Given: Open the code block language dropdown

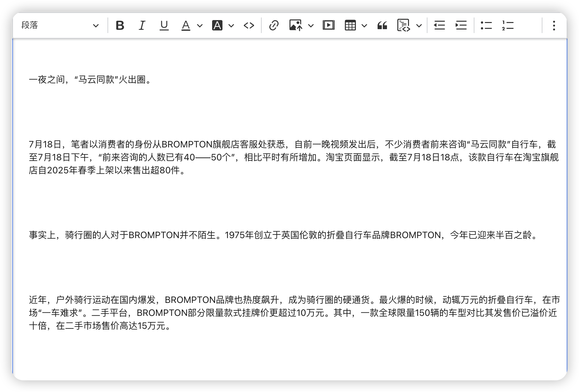Looking at the screenshot, I should [419, 26].
